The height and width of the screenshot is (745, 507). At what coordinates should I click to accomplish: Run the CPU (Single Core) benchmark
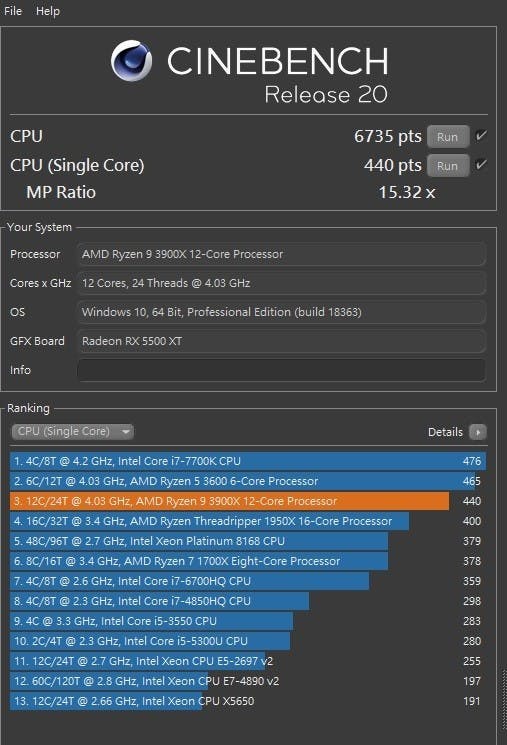pyautogui.click(x=448, y=166)
